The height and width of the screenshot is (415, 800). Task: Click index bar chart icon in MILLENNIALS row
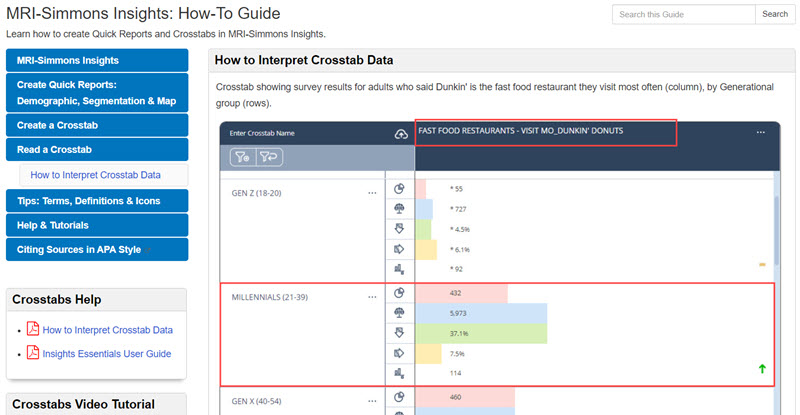coord(399,373)
